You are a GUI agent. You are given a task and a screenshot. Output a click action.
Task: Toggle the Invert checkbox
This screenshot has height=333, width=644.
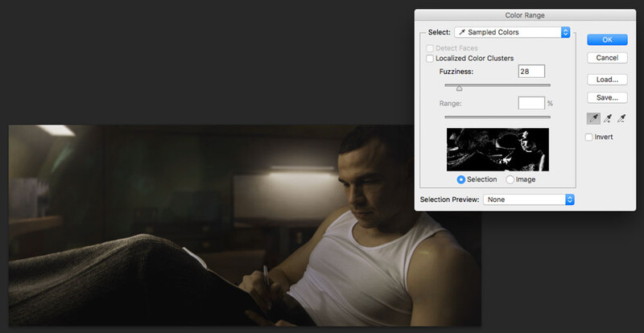(x=589, y=138)
